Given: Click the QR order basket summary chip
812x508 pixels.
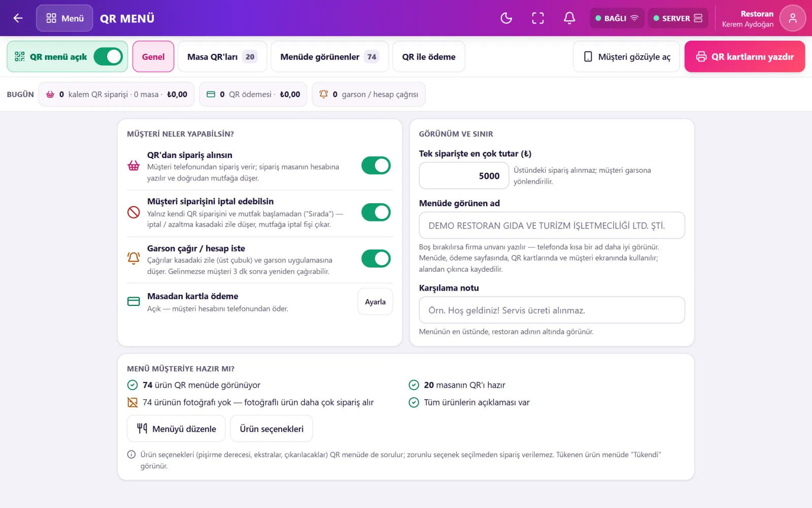Looking at the screenshot, I should 116,94.
